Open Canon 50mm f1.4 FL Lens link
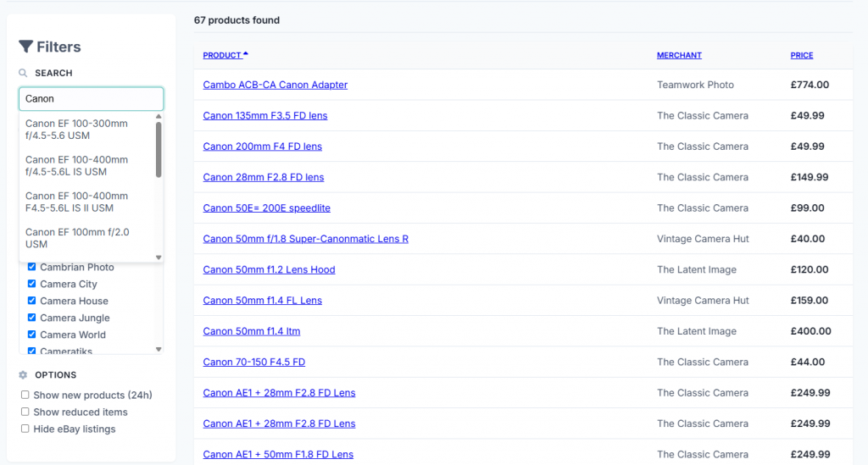The image size is (868, 465). (x=263, y=300)
